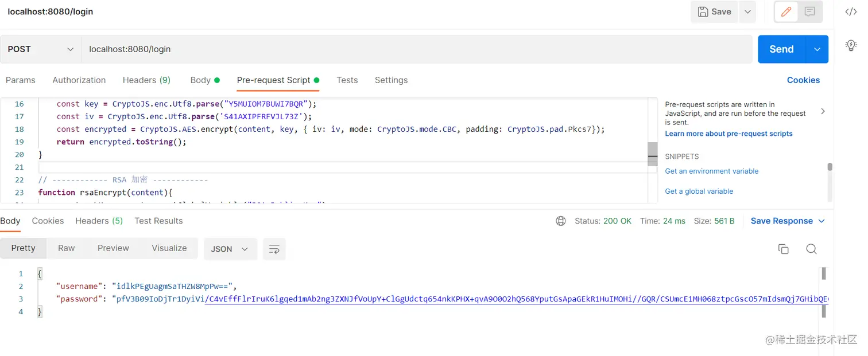Copy response body with copy icon
This screenshot has height=356, width=868.
click(x=783, y=249)
